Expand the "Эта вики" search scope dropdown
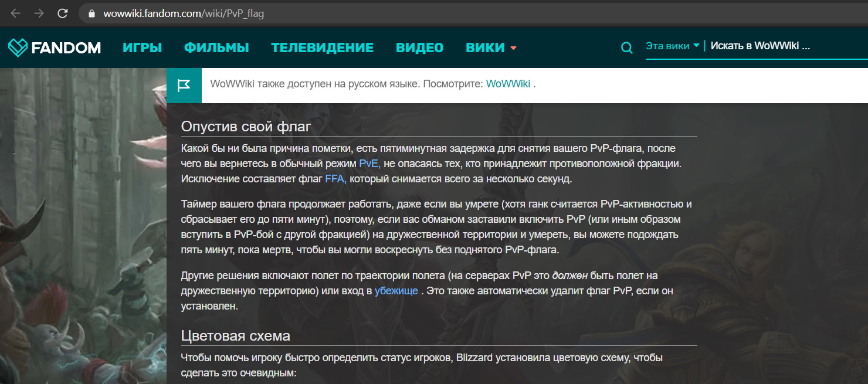This screenshot has height=384, width=868. click(x=672, y=46)
